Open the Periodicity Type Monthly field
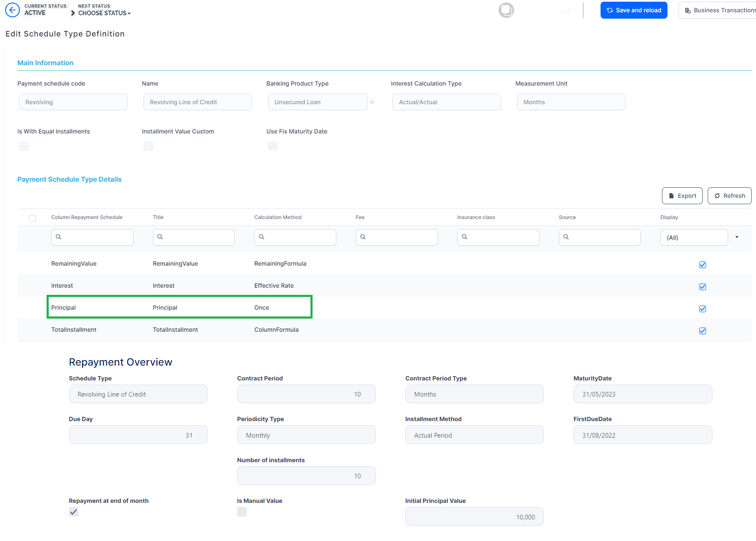 tap(306, 435)
